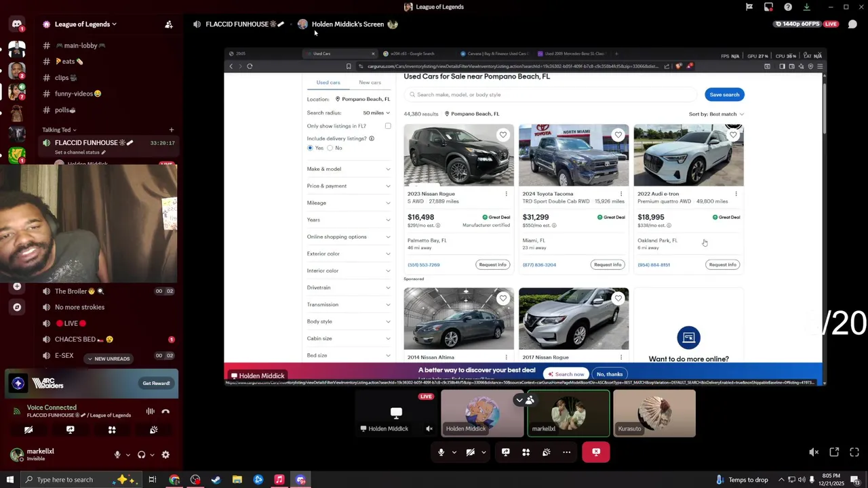
Task: Expand the League of Legends server menu
Action: [x=85, y=24]
